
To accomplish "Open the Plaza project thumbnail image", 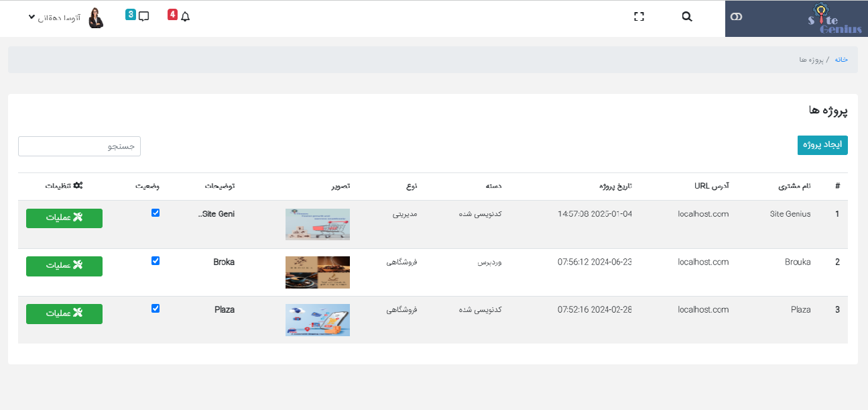I will pos(317,320).
